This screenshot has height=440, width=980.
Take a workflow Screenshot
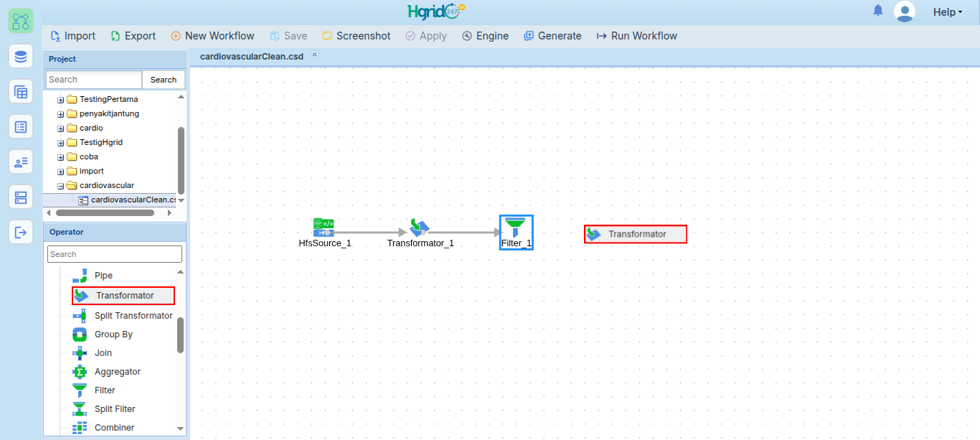357,36
